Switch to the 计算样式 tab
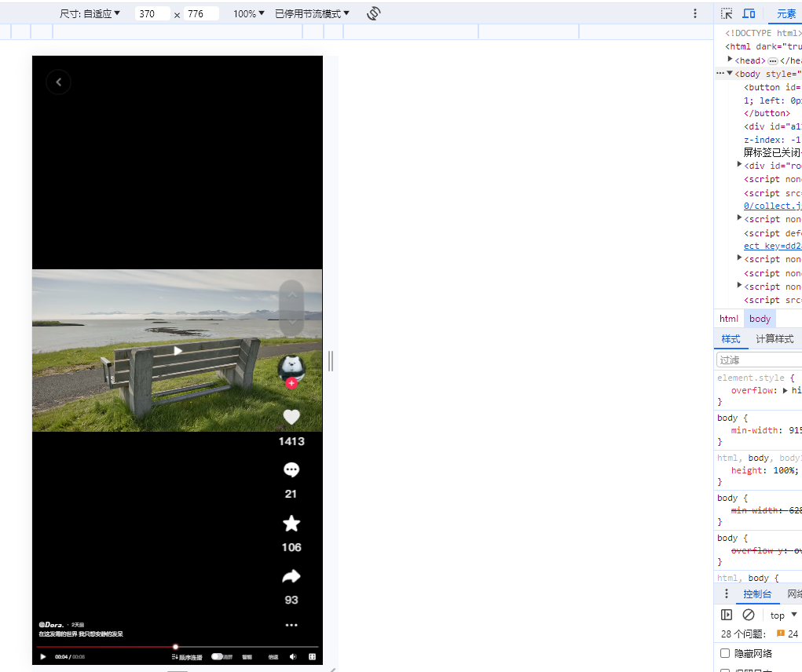The height and width of the screenshot is (672, 802). coord(774,339)
